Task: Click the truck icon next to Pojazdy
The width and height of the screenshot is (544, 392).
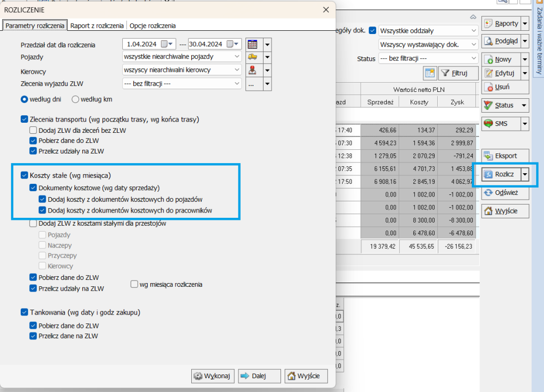Action: point(252,57)
